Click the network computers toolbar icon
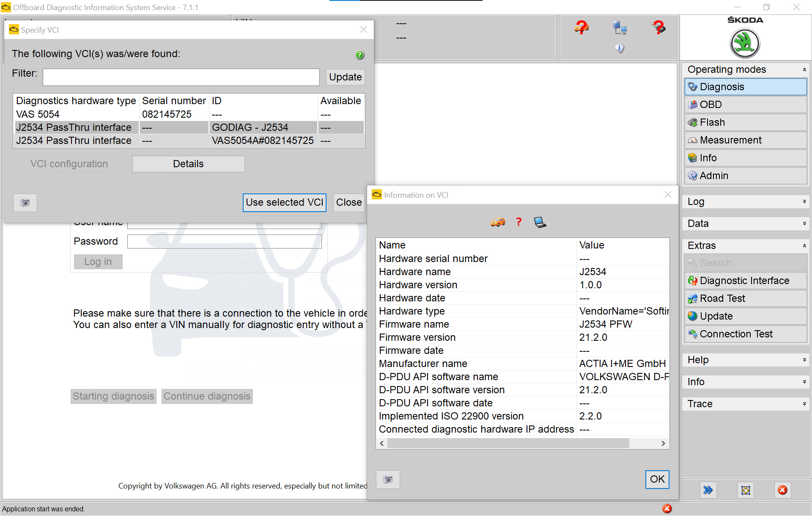812x516 pixels. coord(620,28)
